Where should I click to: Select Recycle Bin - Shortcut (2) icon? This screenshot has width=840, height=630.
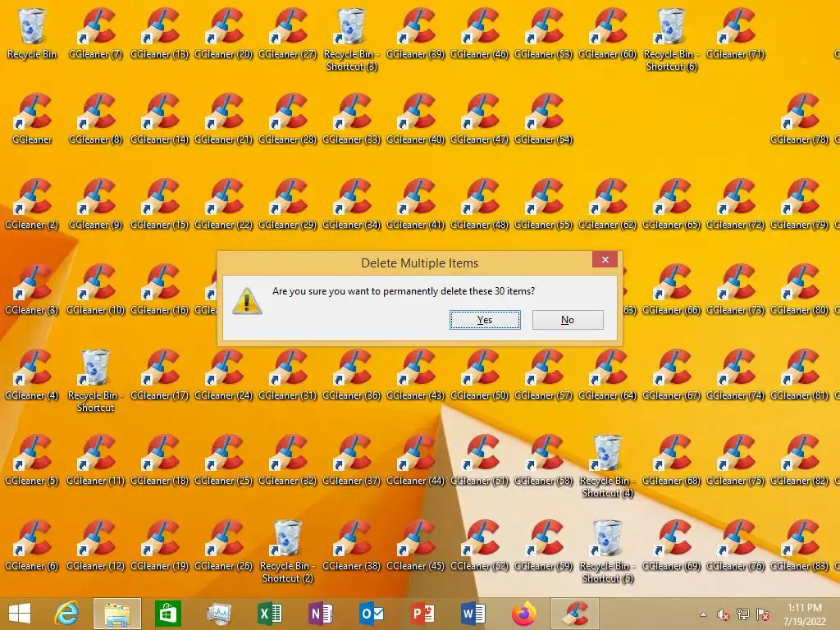(288, 551)
